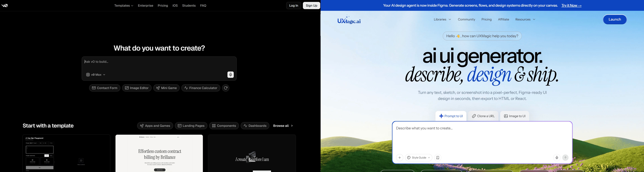Viewport: 644px width, 172px height.
Task: Select the Prompt to UI tab
Action: [x=451, y=116]
